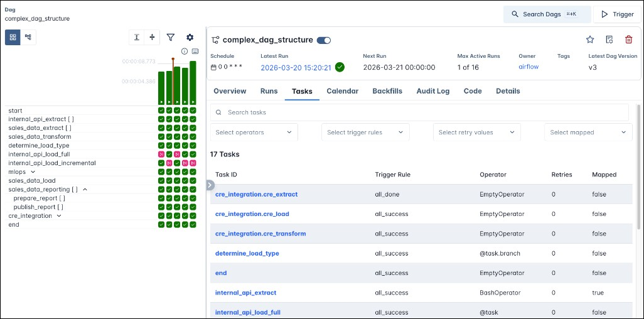Open the Select operators dropdown
Viewport: 644px width, 319px height.
pyautogui.click(x=254, y=132)
